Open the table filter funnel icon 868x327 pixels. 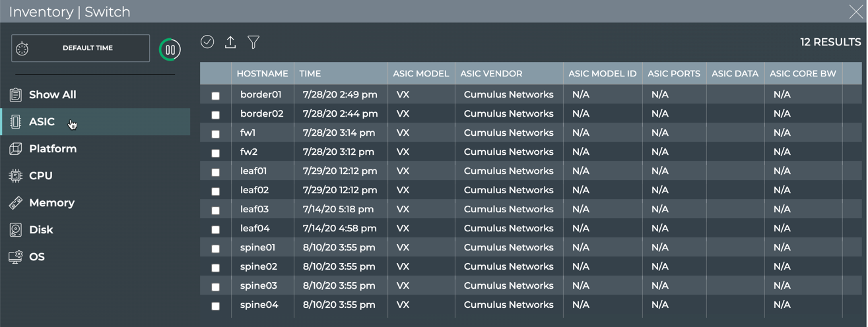point(253,42)
